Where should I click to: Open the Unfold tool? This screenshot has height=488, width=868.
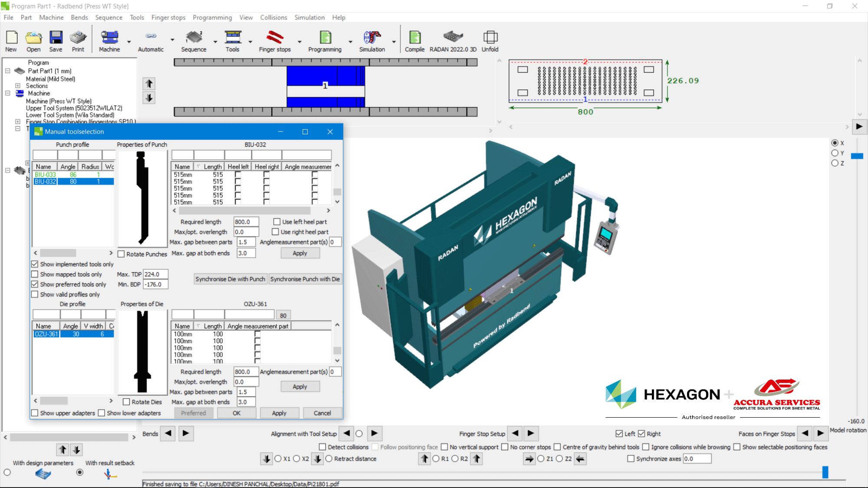(x=490, y=40)
